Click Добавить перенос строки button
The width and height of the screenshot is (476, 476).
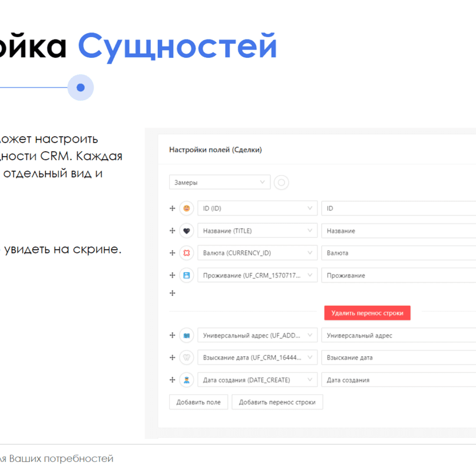coord(277,402)
